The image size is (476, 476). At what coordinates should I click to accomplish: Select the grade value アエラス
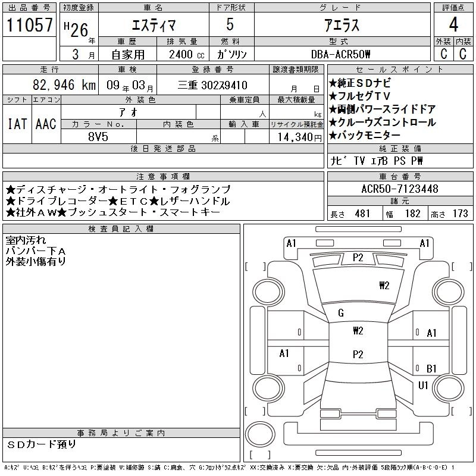342,25
